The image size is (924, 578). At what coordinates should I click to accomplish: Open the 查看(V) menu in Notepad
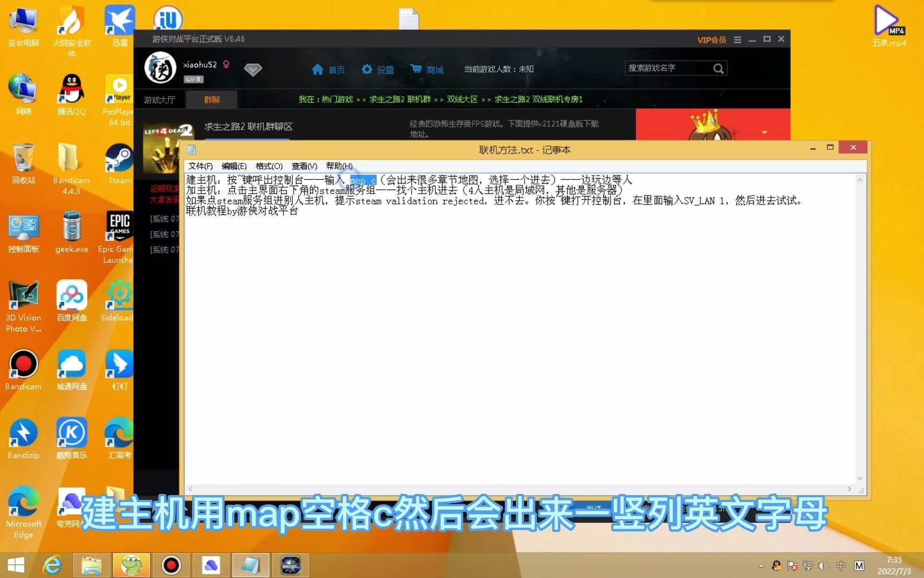[x=304, y=166]
